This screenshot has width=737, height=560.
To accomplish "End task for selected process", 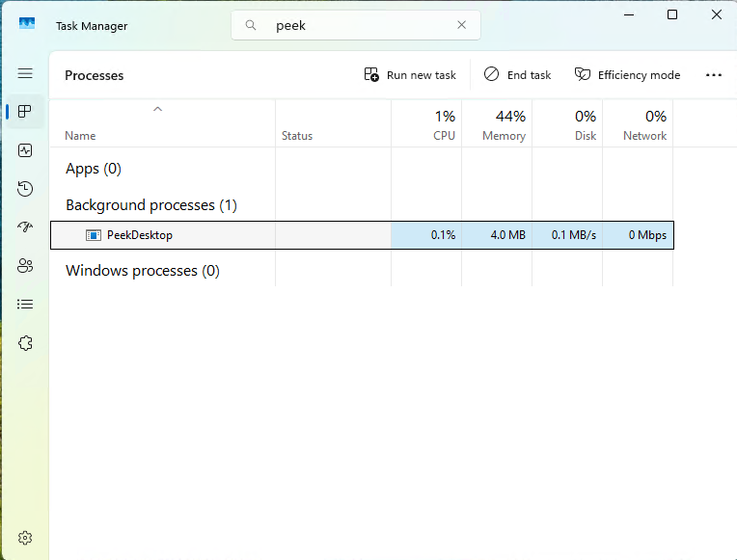I will click(517, 75).
